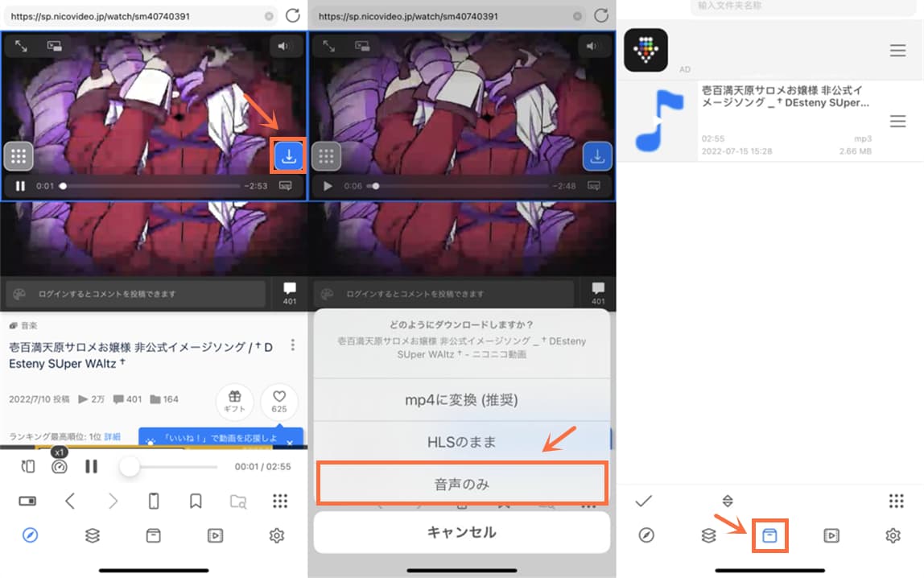Open video player tab in left screenshot
Viewport: 924px width, 578px height.
point(215,535)
